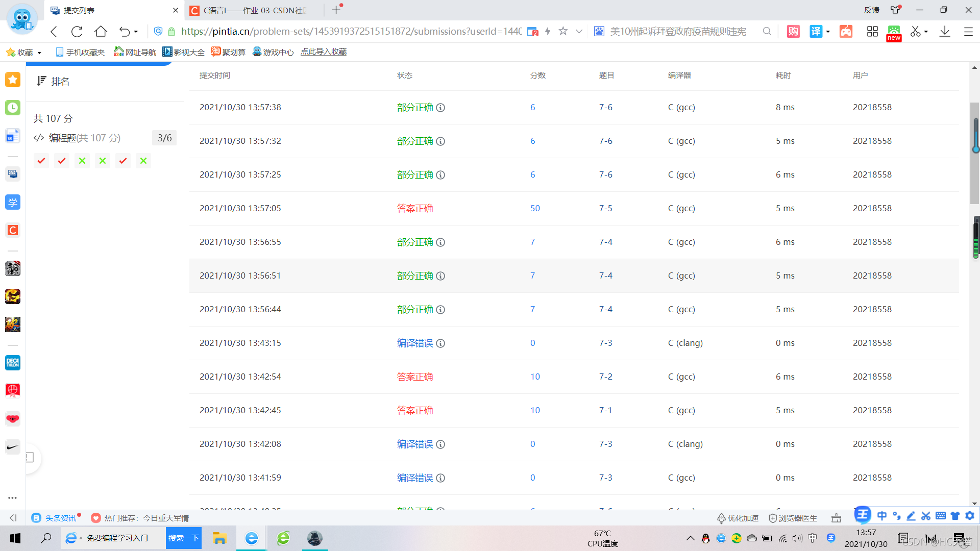
Task: Open score 50 submission for 7-5
Action: click(535, 208)
